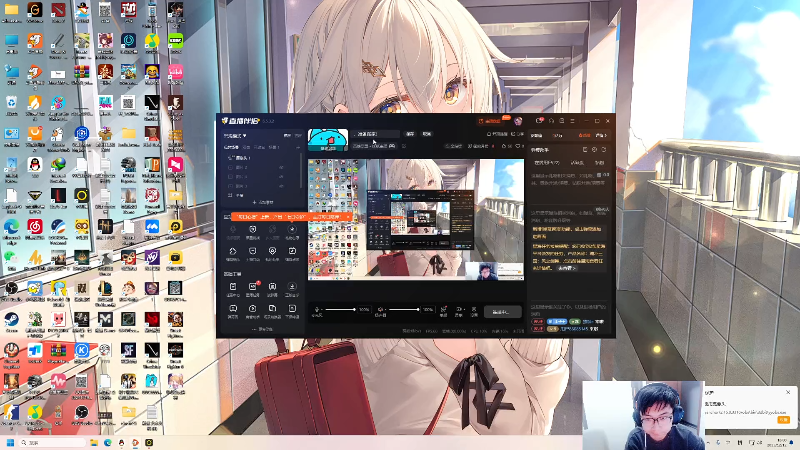Viewport: 800px width, 450px height.
Task: Click the add source button under the source list
Action: (263, 203)
